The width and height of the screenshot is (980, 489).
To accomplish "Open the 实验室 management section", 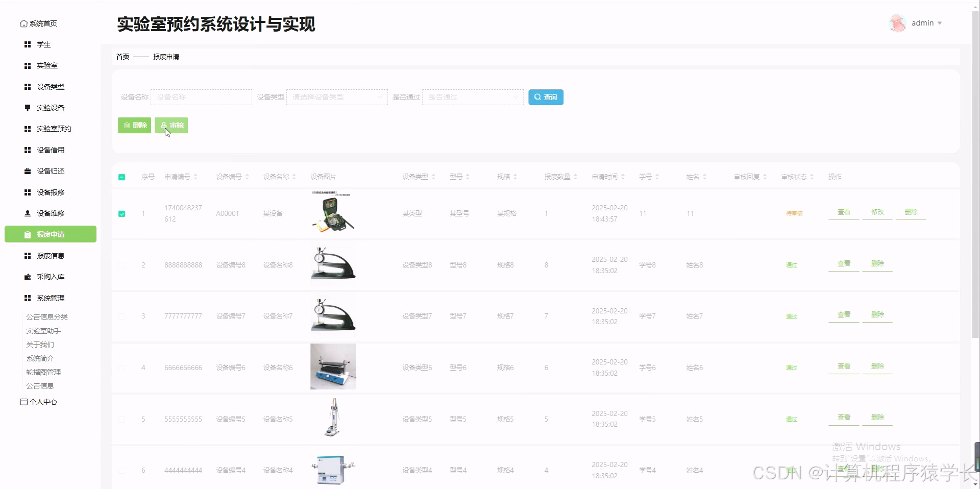I will tap(28, 65).
